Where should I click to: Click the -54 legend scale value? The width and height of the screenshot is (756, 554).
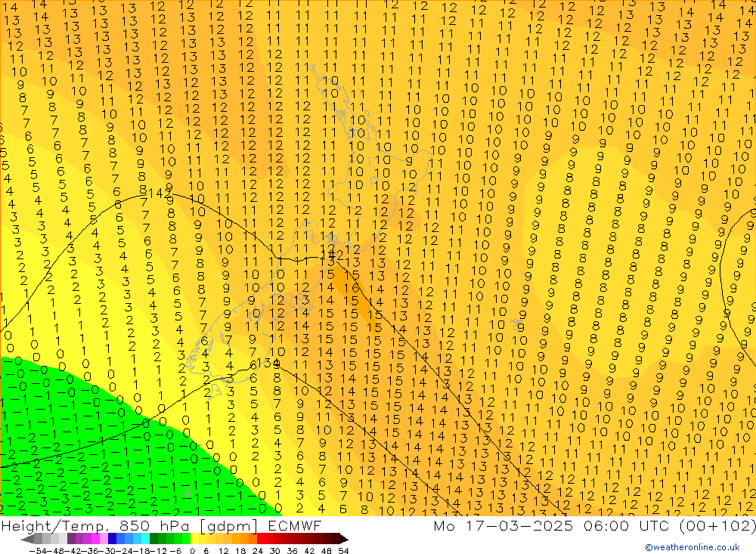pyautogui.click(x=38, y=551)
